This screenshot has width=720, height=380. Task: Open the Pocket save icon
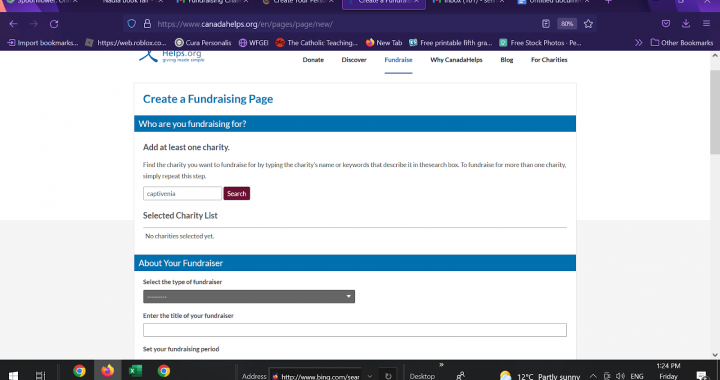tap(666, 24)
